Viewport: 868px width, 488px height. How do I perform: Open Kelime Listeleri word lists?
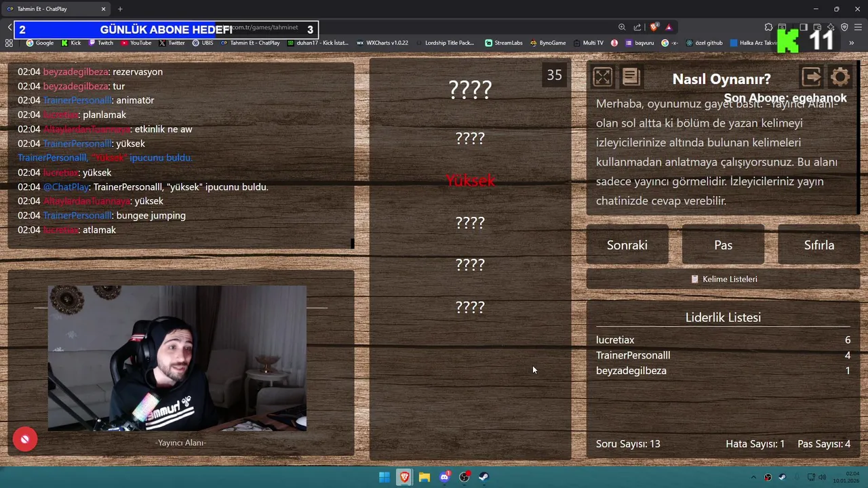tap(723, 279)
